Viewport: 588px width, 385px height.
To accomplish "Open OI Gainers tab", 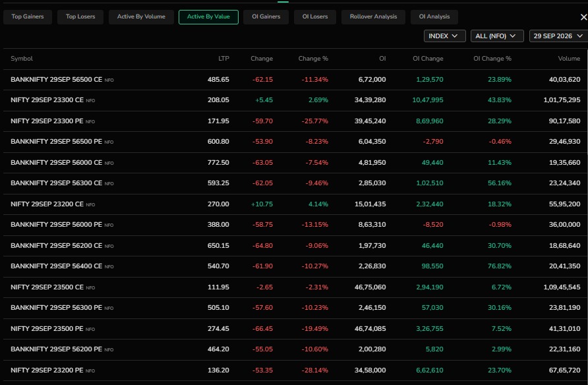I will click(x=266, y=16).
